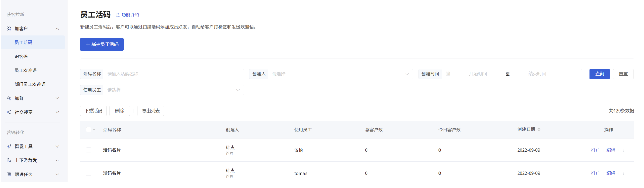Click the 新建员工活码 button
The width and height of the screenshot is (644, 188).
[102, 44]
